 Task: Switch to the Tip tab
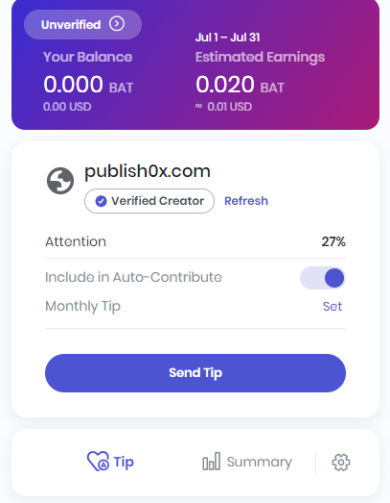pos(110,462)
